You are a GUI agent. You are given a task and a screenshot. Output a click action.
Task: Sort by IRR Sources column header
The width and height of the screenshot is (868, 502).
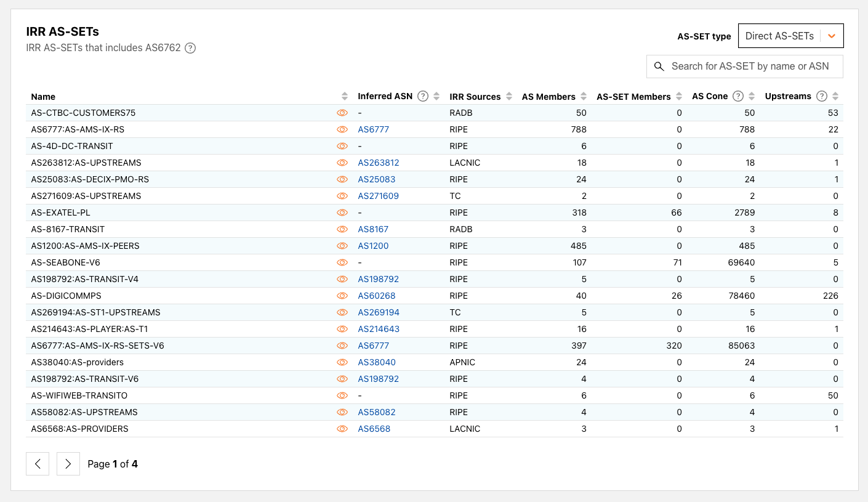click(x=509, y=97)
